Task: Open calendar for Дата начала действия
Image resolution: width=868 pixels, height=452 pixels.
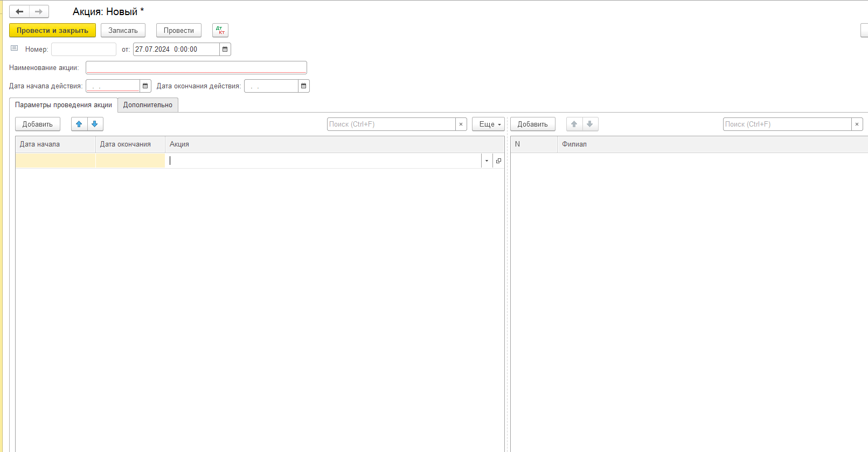Action: point(145,86)
